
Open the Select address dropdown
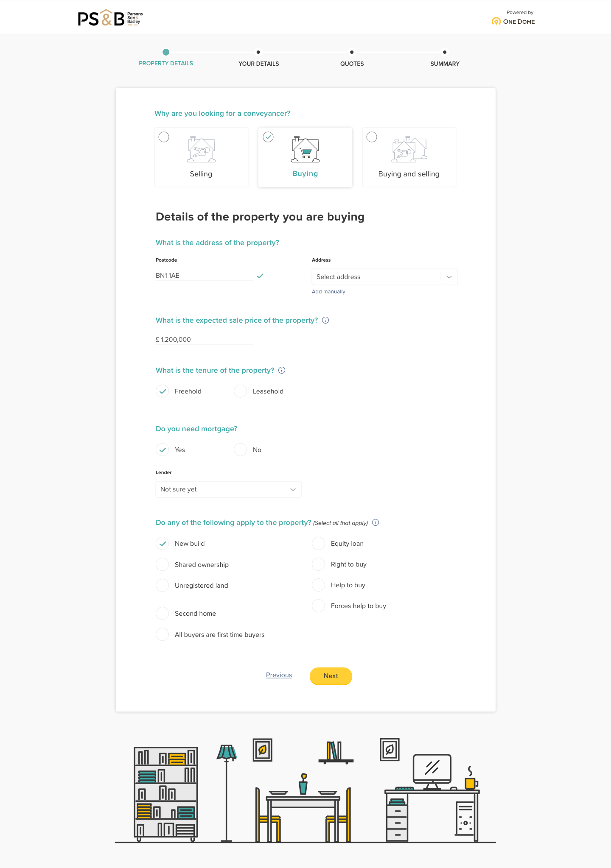[385, 277]
